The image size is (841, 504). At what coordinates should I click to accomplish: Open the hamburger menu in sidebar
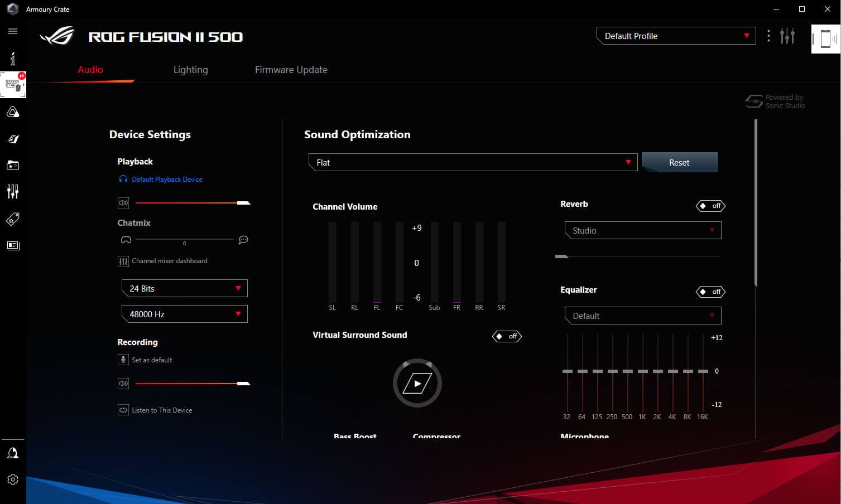[x=13, y=31]
